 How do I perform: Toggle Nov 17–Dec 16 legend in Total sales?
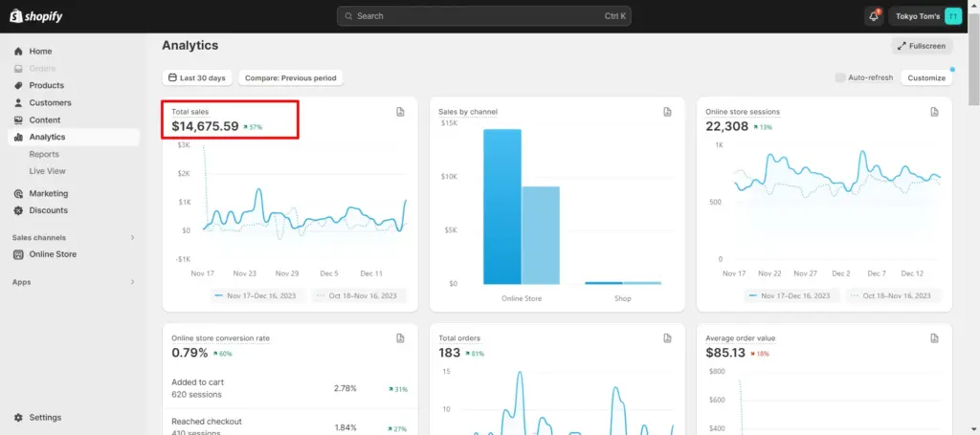pos(256,295)
